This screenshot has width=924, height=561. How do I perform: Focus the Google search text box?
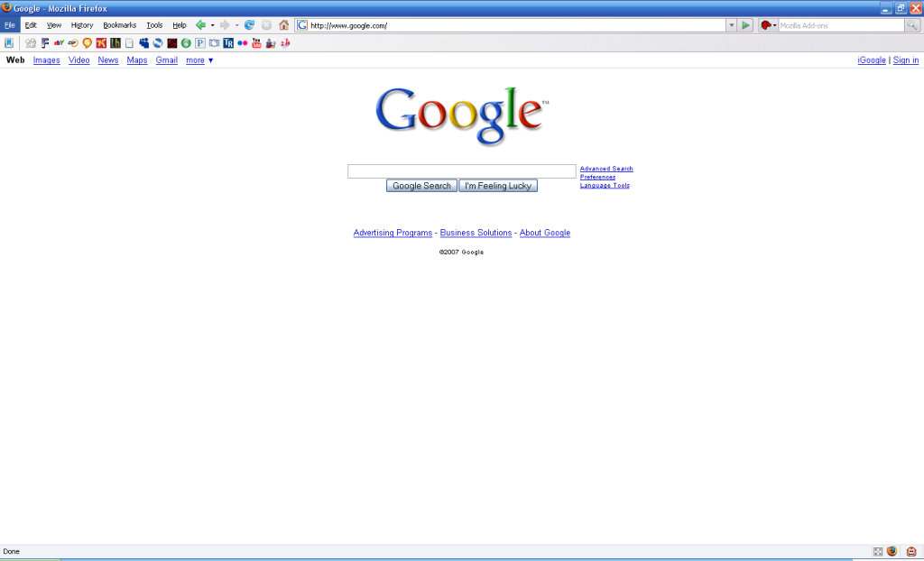[x=461, y=170]
